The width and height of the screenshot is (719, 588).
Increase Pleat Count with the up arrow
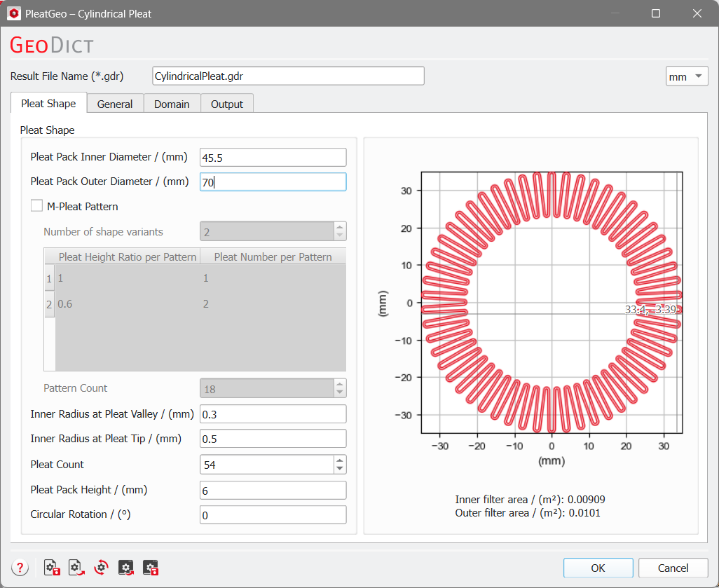(340, 460)
